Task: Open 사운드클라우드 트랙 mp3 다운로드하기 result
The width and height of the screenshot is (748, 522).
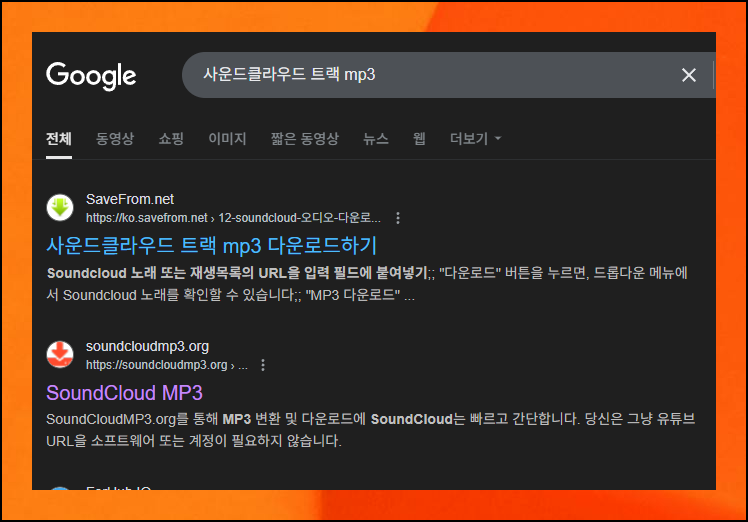Action: click(x=211, y=246)
